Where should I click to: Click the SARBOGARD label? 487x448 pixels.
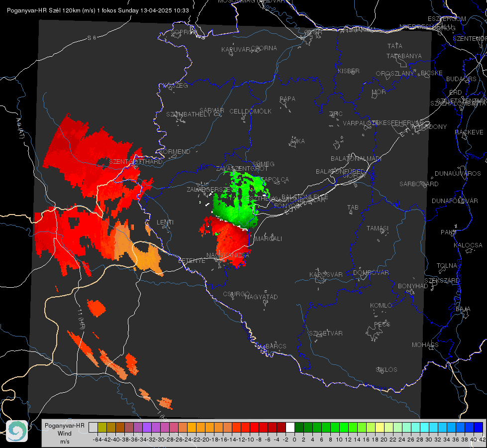click(419, 184)
